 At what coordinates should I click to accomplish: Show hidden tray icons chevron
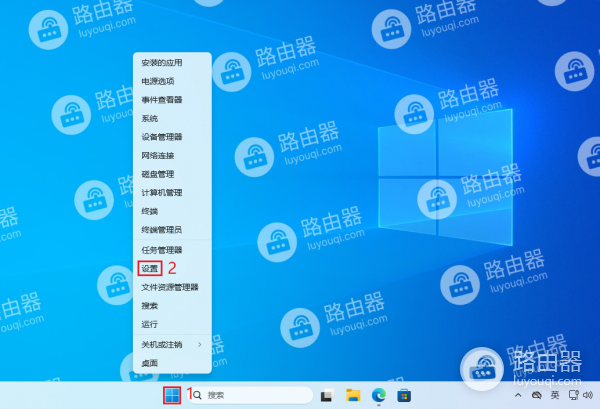click(x=518, y=395)
